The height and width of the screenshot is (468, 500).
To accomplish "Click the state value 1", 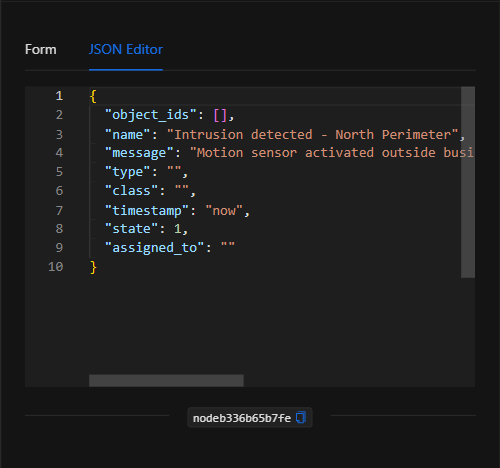I will [x=177, y=229].
